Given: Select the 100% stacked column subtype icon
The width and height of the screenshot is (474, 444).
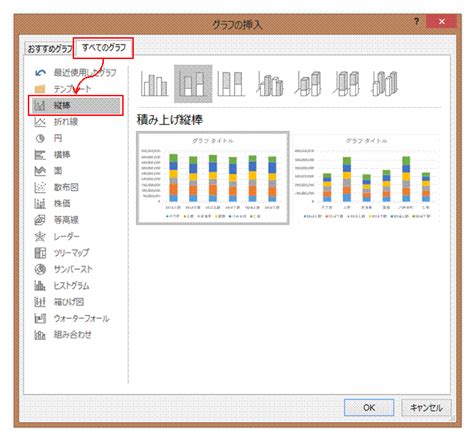Looking at the screenshot, I should point(231,84).
